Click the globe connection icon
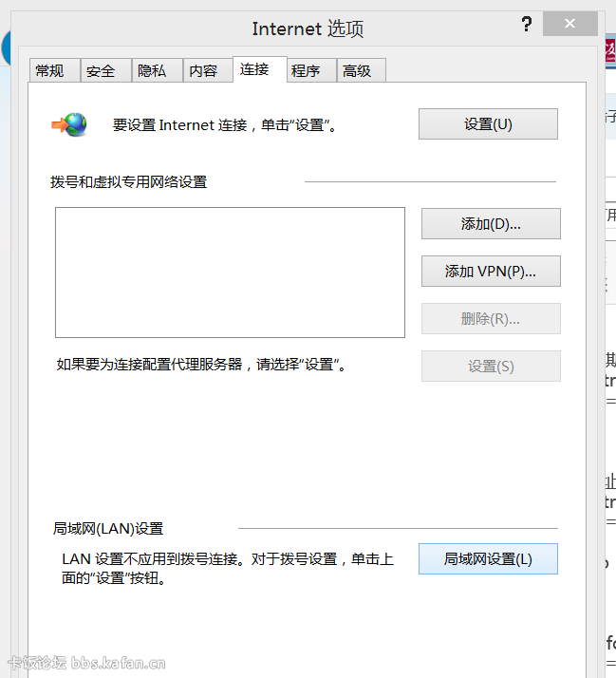The height and width of the screenshot is (678, 616). (x=69, y=124)
